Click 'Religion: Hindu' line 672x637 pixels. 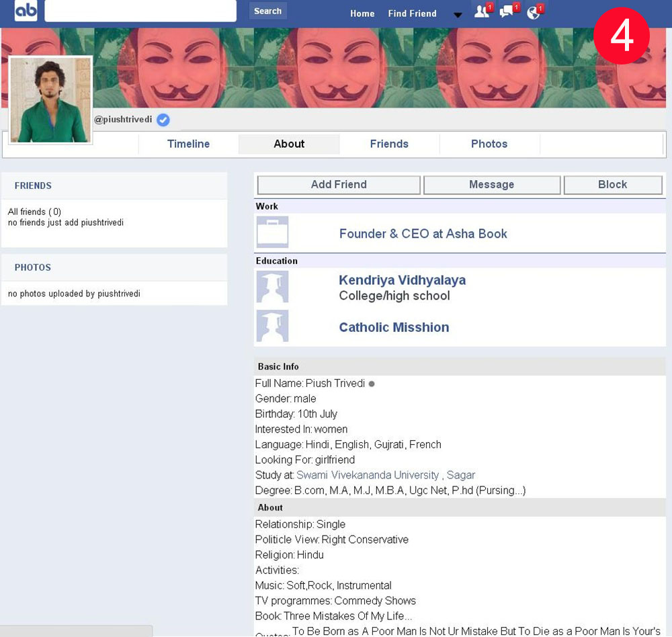click(x=289, y=555)
